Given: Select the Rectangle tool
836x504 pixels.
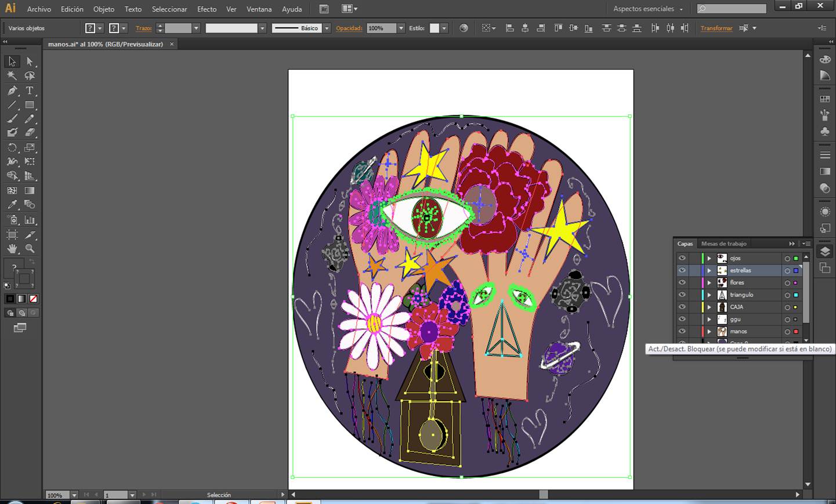Looking at the screenshot, I should pyautogui.click(x=30, y=105).
